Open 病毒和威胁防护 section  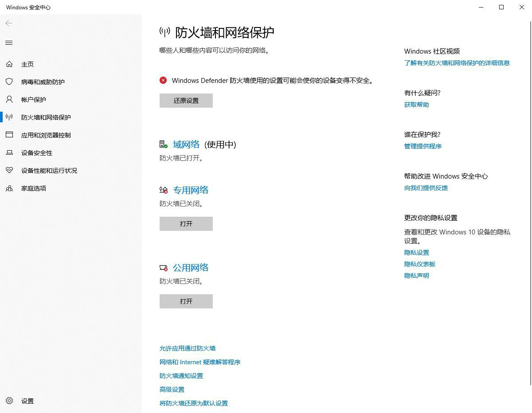click(43, 82)
